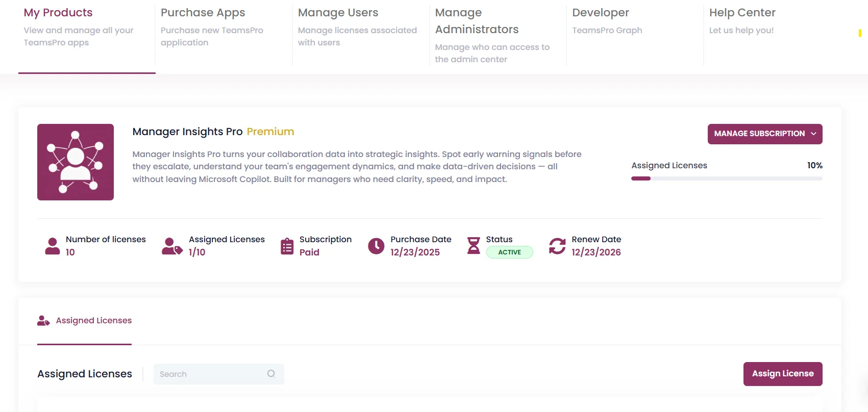Click the Assigned Licenses heading beside search
Viewport: 868px width, 412px height.
click(x=85, y=374)
